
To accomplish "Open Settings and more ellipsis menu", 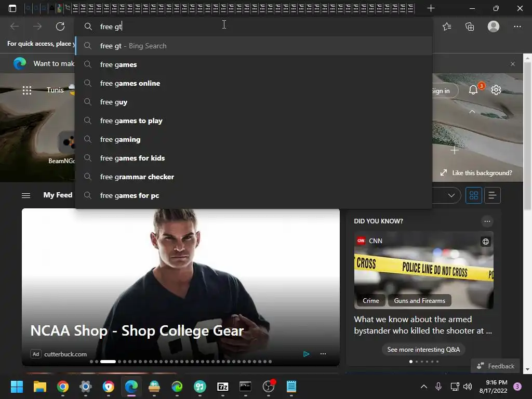I will (517, 26).
